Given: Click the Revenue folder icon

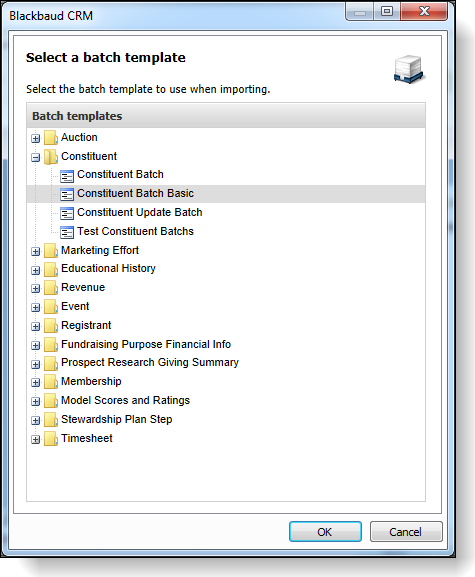Looking at the screenshot, I should (51, 288).
